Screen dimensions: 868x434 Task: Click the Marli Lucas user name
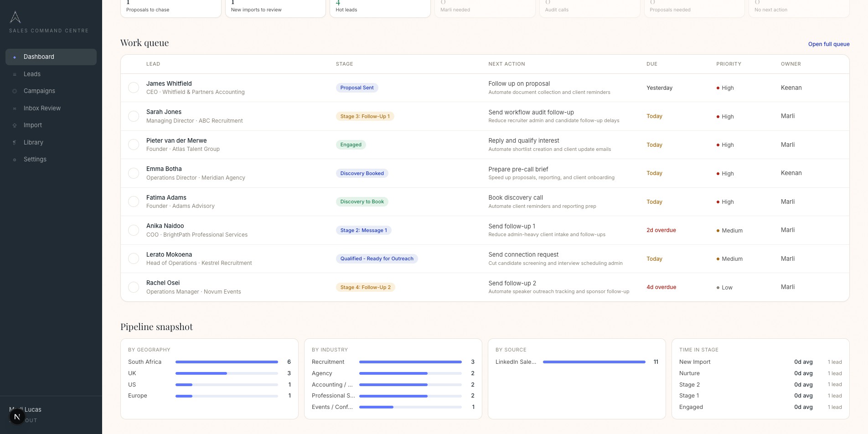pos(25,409)
